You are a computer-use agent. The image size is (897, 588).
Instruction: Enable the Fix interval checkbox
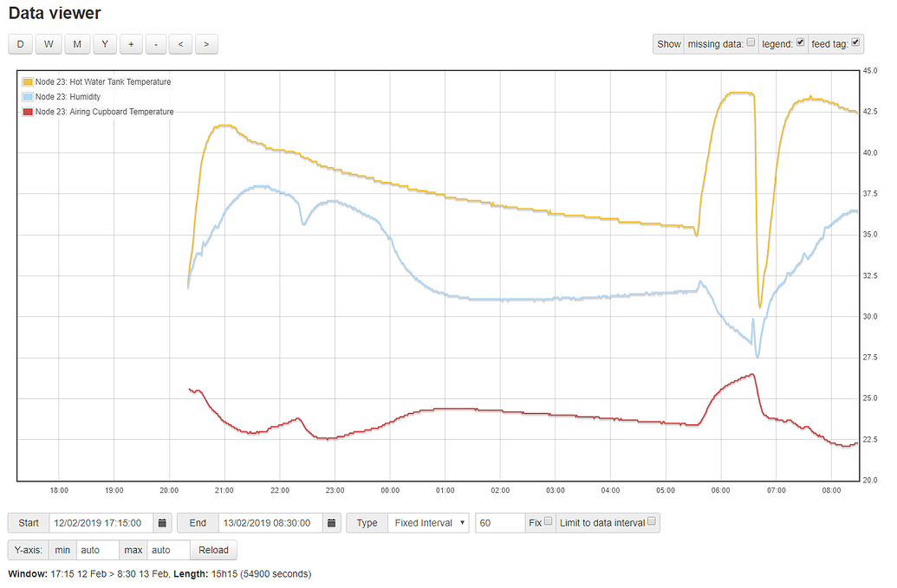(549, 520)
